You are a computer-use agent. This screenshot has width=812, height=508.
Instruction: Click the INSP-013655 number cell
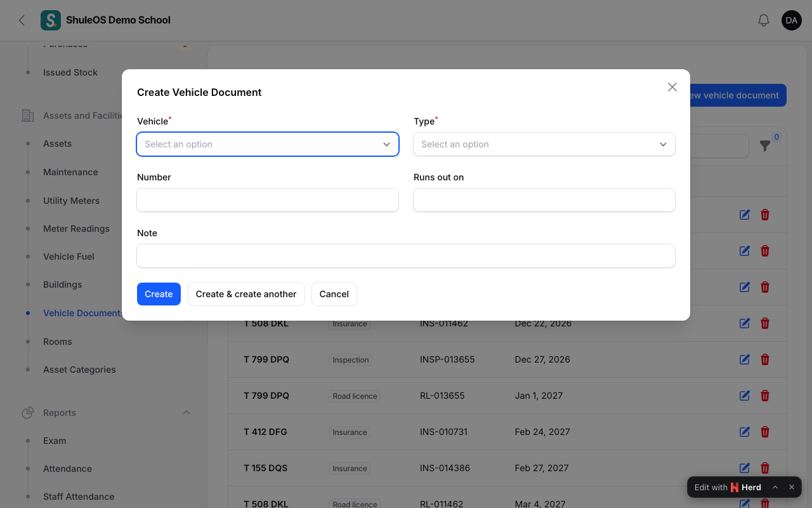click(447, 359)
